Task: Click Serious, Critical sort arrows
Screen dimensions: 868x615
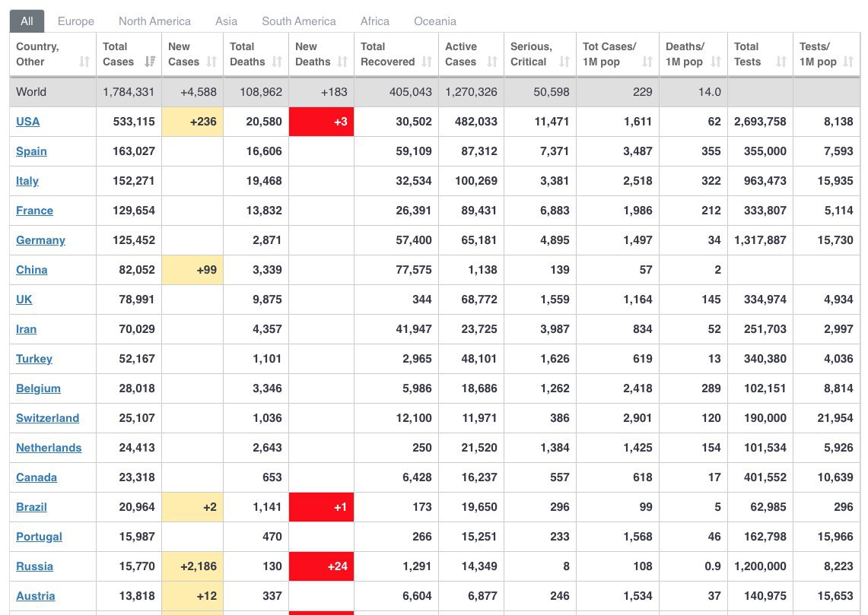Action: click(x=564, y=62)
